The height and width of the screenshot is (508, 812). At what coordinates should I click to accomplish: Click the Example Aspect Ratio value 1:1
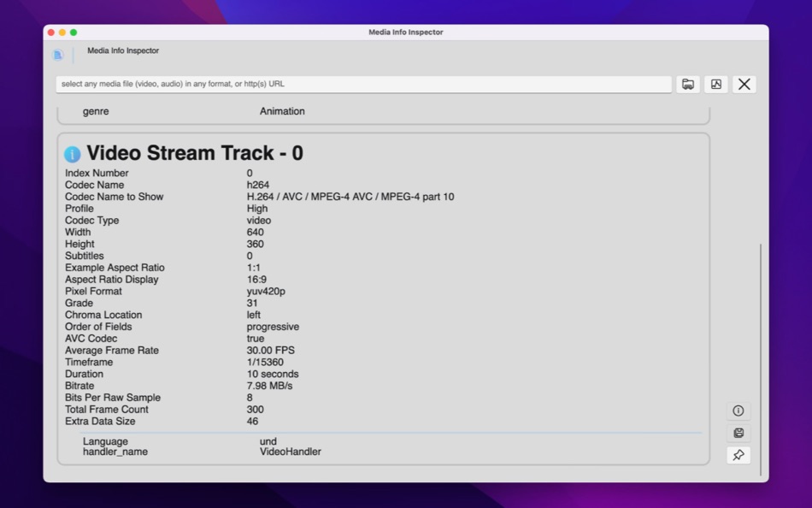coord(254,268)
